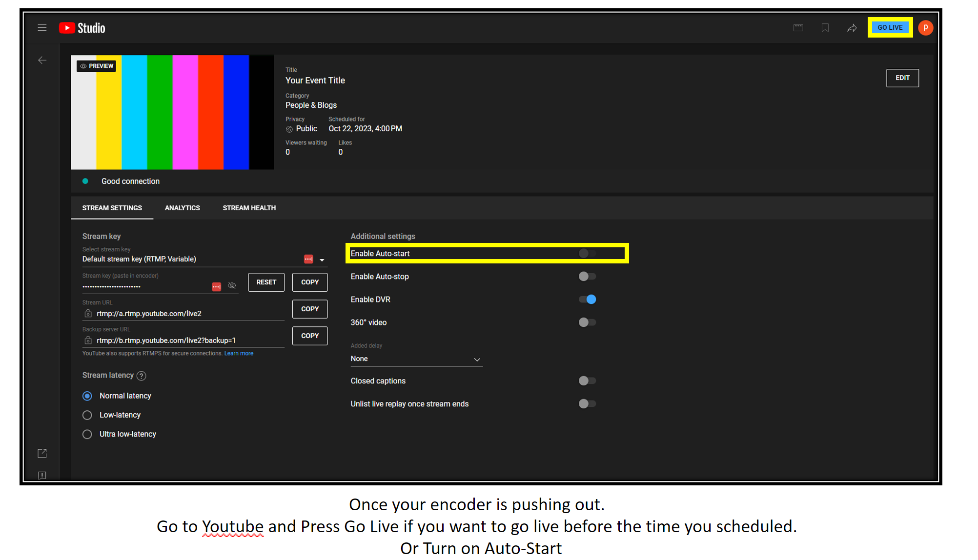The width and height of the screenshot is (978, 560).
Task: Open the Learn more link
Action: click(x=239, y=354)
